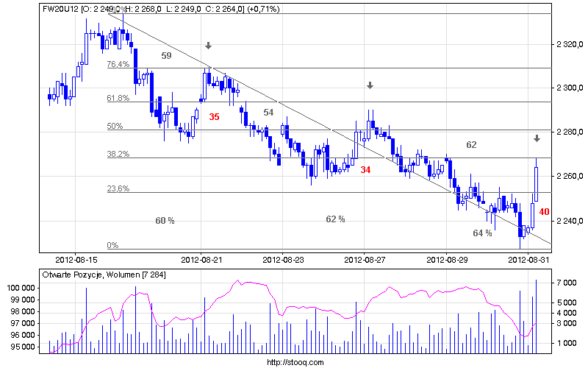Screen dimensions: 588x368
Task: Click the FW20U12 ticker title text
Action: point(60,9)
